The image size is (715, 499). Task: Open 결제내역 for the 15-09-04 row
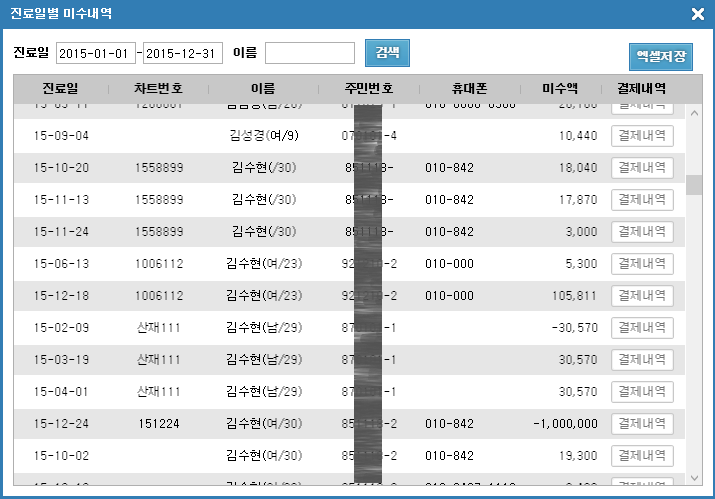click(x=642, y=135)
